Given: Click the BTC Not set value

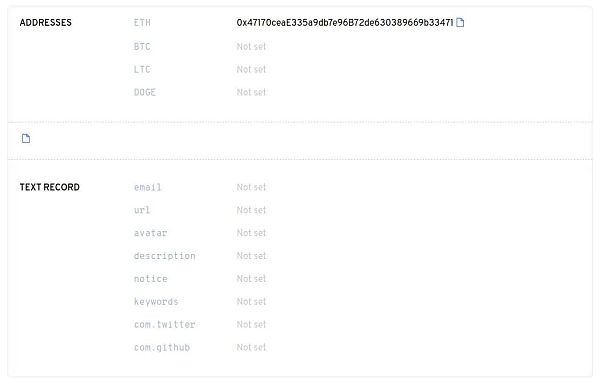Looking at the screenshot, I should [251, 46].
